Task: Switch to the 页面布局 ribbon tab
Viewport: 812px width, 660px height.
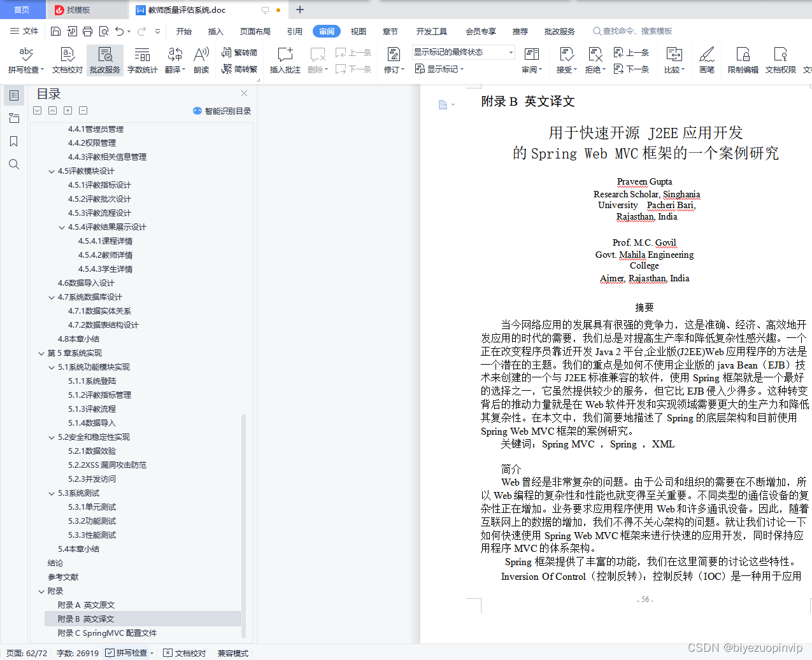Action: point(255,31)
